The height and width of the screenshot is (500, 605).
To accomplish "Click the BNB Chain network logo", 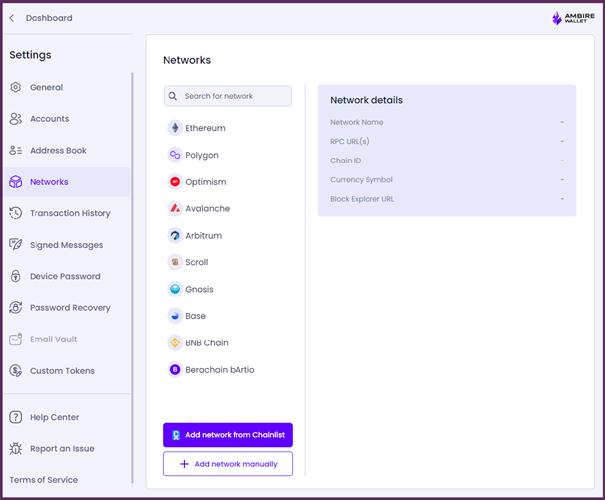I will 175,343.
